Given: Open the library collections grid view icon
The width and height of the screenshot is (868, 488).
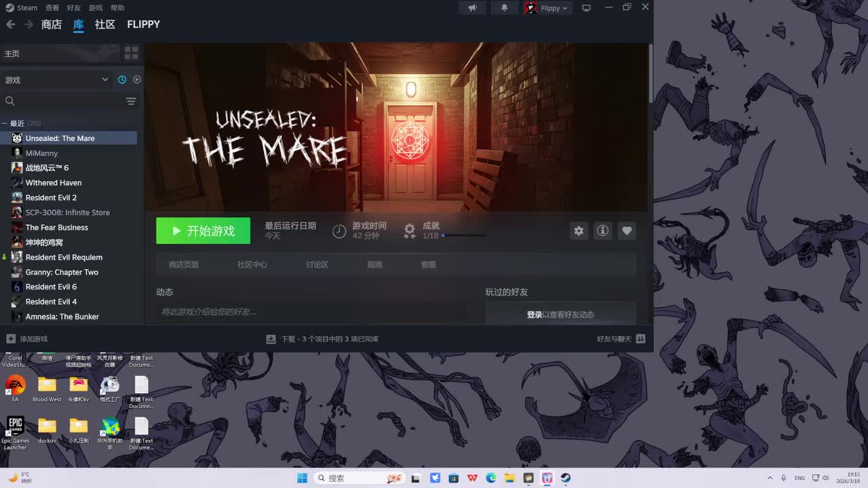Looking at the screenshot, I should click(131, 53).
